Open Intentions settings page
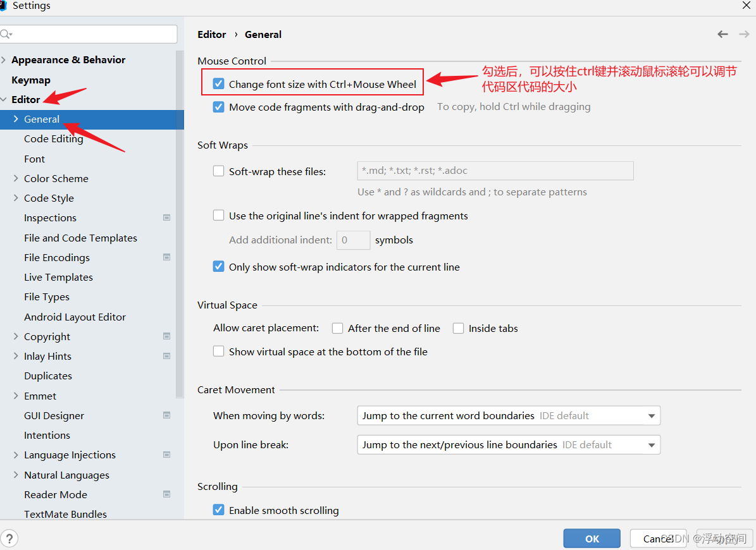The image size is (756, 550). pos(47,435)
